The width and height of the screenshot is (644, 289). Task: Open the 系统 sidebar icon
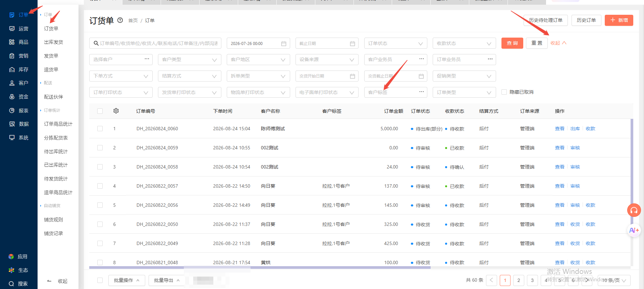12,138
